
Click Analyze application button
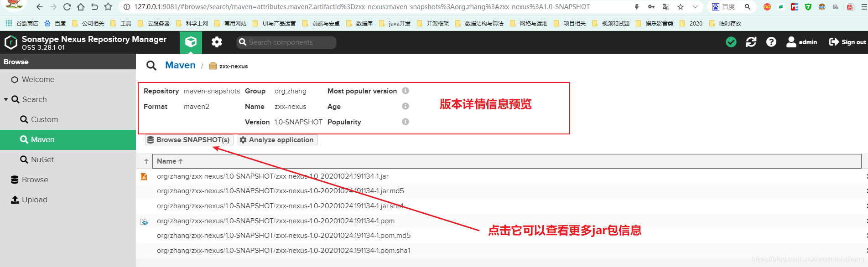point(277,140)
